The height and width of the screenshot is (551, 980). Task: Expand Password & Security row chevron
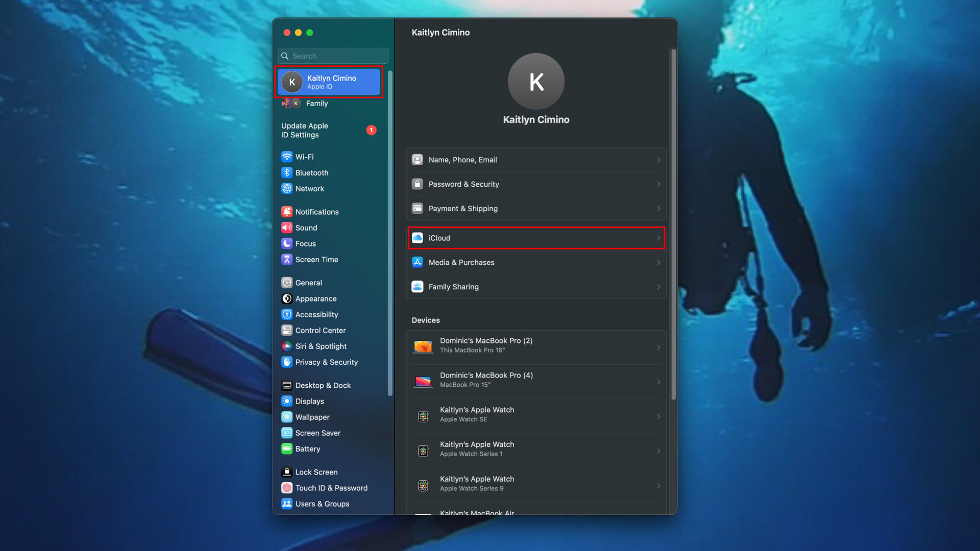[658, 184]
